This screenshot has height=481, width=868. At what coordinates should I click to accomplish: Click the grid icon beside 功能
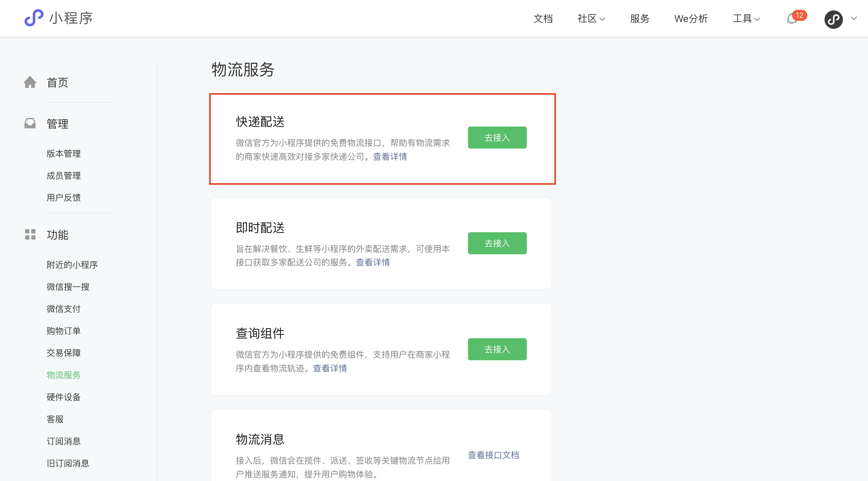pyautogui.click(x=30, y=234)
